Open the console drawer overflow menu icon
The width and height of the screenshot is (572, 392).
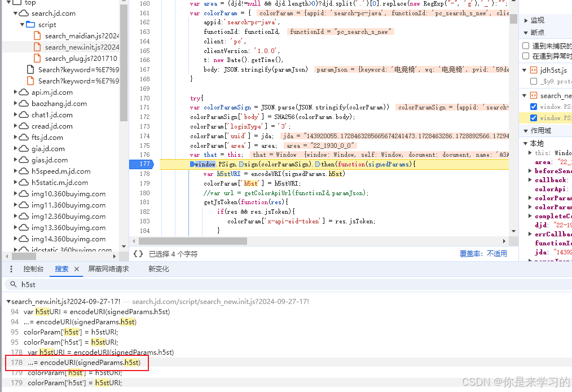coord(11,269)
